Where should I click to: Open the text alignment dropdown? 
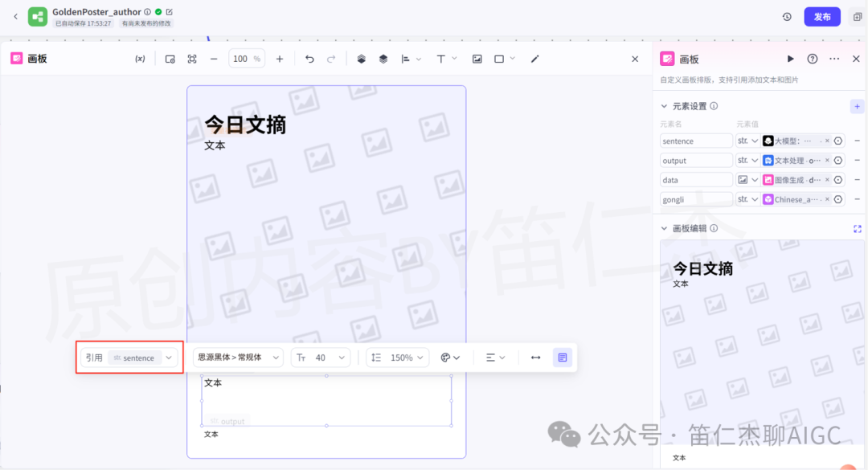point(495,358)
